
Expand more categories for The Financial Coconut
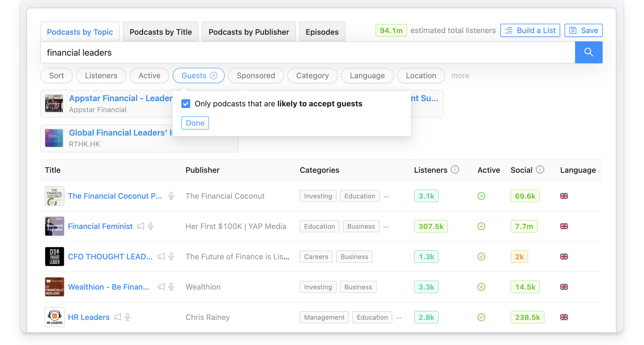(x=386, y=196)
